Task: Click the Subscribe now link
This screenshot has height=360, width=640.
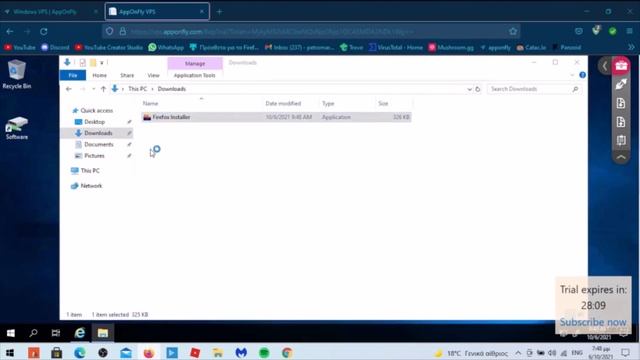Action: 593,322
